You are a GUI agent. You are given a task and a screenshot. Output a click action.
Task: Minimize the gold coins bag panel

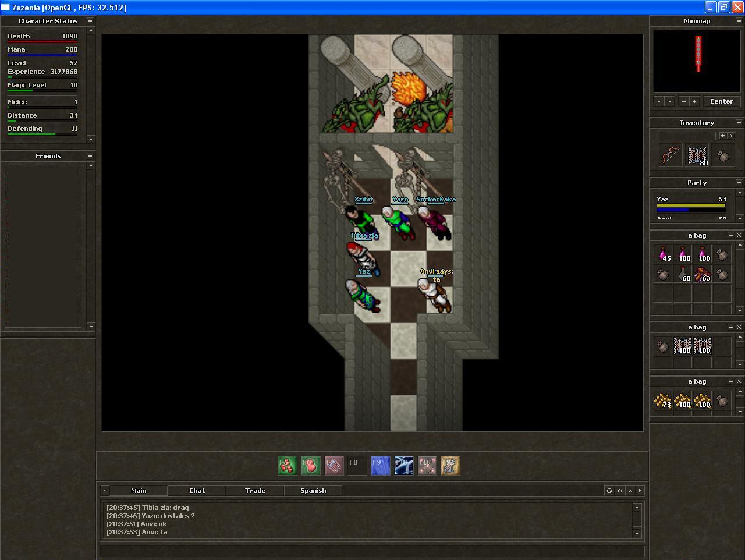click(x=731, y=381)
